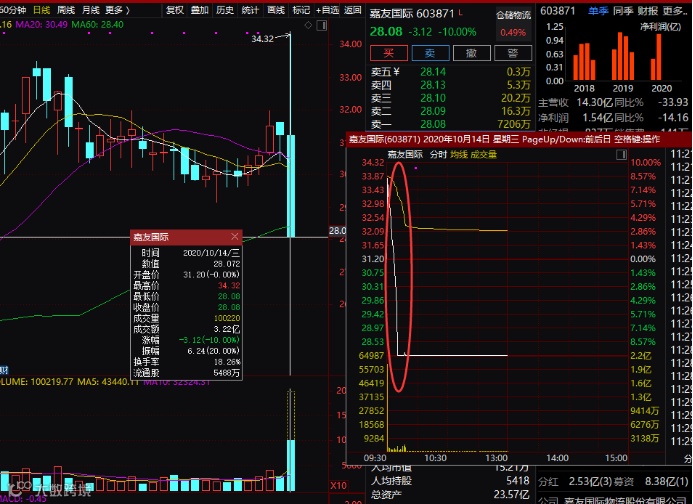Click the 0.49% sector change value

513,32
